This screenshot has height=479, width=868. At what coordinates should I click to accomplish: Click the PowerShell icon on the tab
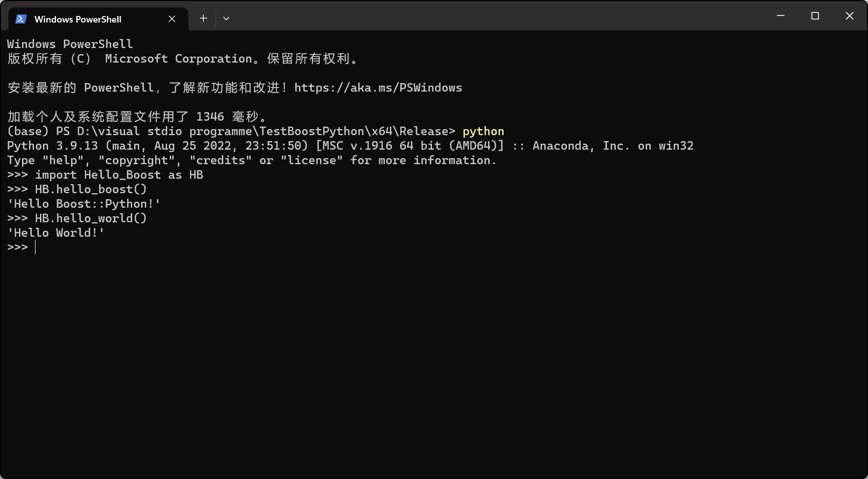(21, 19)
